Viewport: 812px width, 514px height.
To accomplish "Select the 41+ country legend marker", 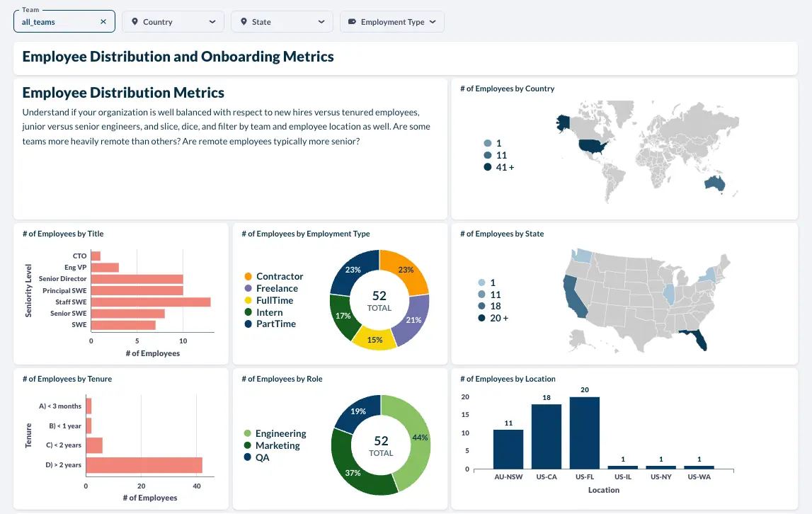I will 487,167.
